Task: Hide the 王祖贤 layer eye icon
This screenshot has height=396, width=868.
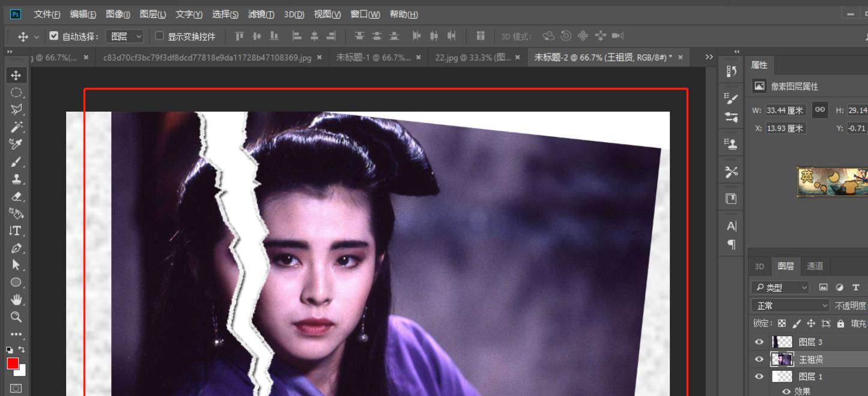Action: click(759, 359)
